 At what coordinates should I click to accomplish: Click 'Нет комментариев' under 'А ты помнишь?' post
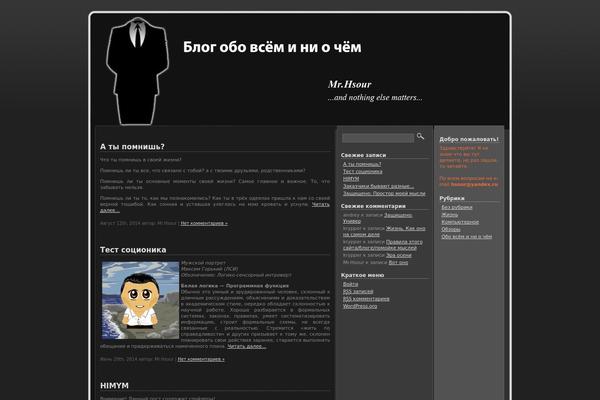pyautogui.click(x=204, y=223)
